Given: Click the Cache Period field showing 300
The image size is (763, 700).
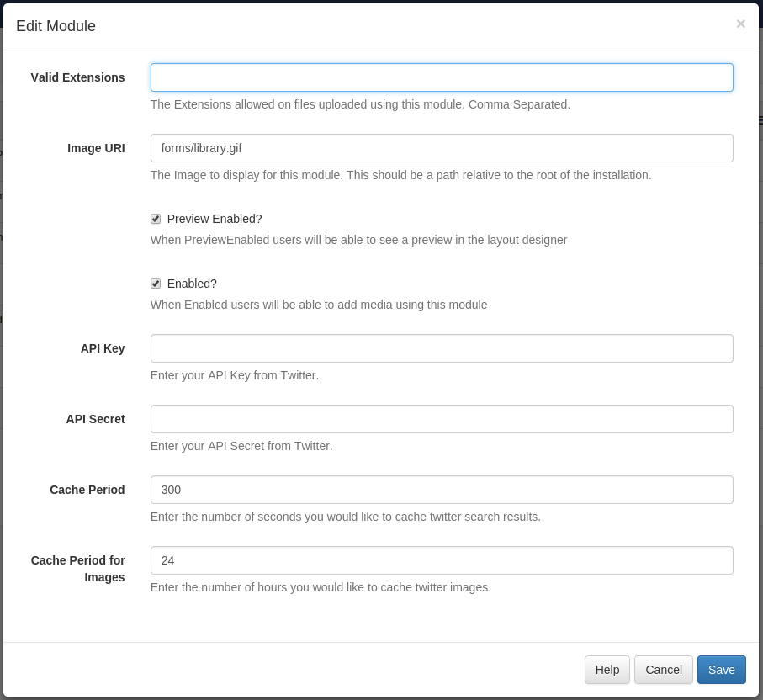Looking at the screenshot, I should pos(442,490).
